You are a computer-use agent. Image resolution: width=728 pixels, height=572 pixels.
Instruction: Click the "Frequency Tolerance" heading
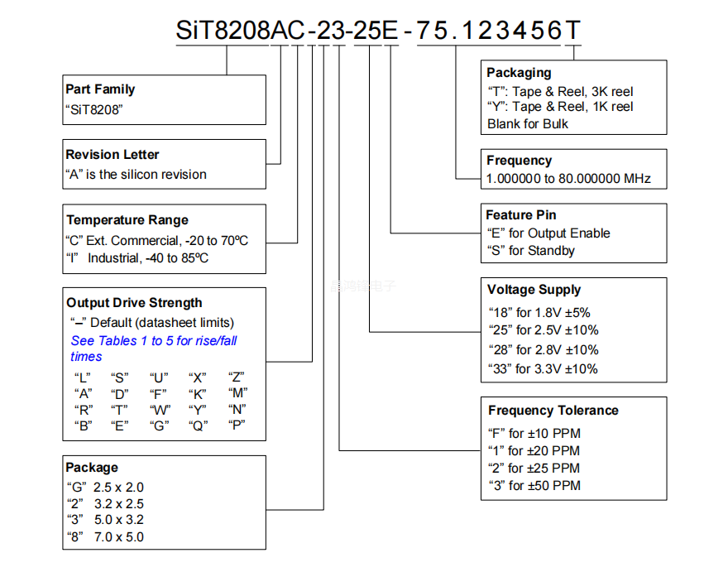553,411
